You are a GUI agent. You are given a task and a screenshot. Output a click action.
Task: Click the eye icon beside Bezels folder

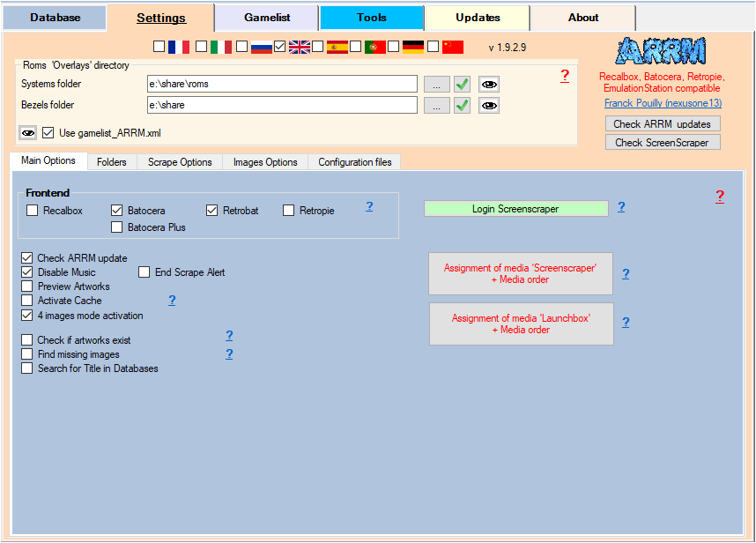[489, 106]
